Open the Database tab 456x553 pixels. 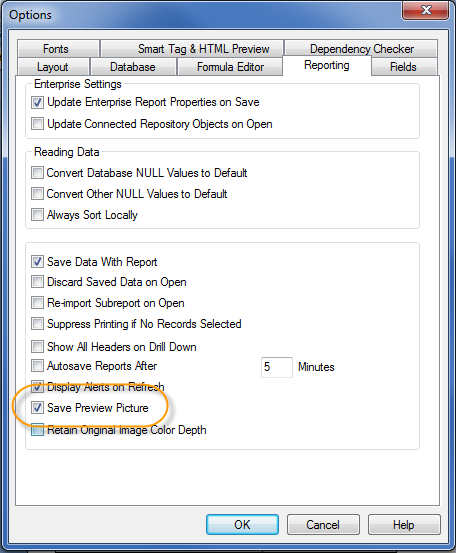tap(133, 67)
